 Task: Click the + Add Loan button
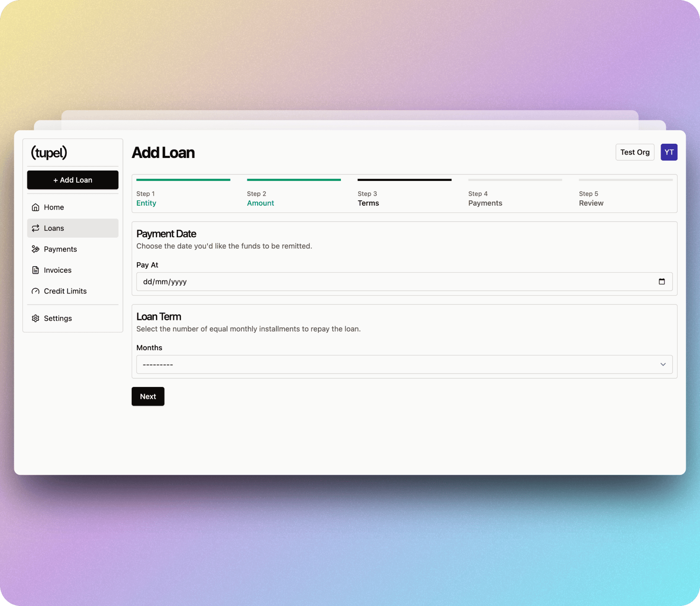73,180
